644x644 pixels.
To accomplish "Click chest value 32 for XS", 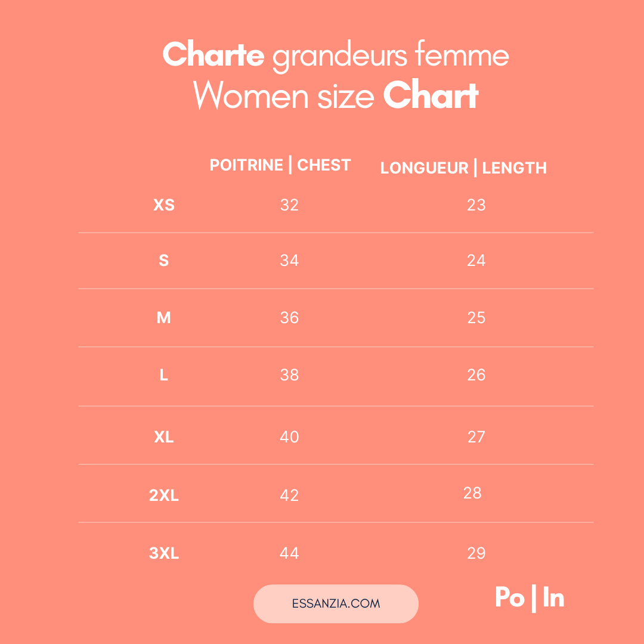I will tap(289, 205).
